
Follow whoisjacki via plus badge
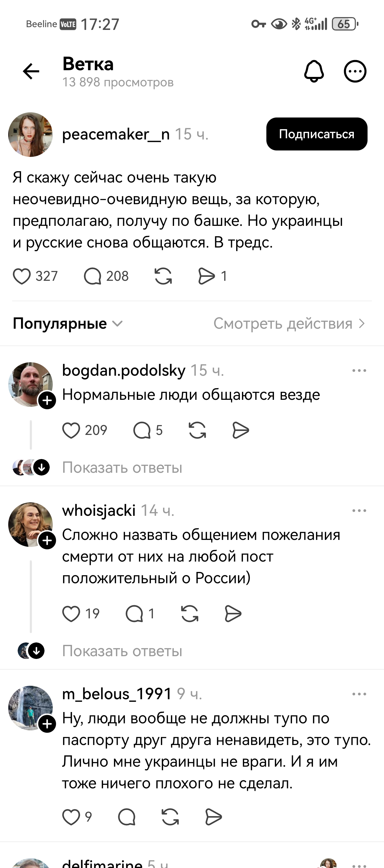coord(48,541)
